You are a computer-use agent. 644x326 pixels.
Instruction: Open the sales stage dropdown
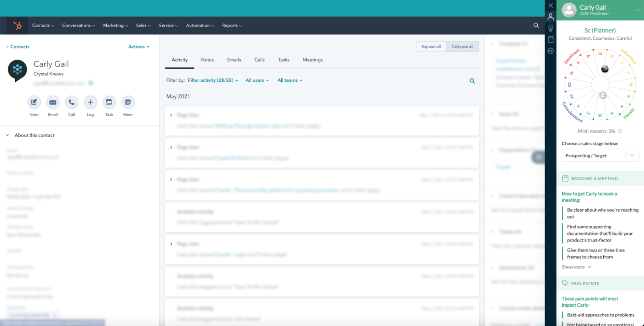click(x=600, y=156)
